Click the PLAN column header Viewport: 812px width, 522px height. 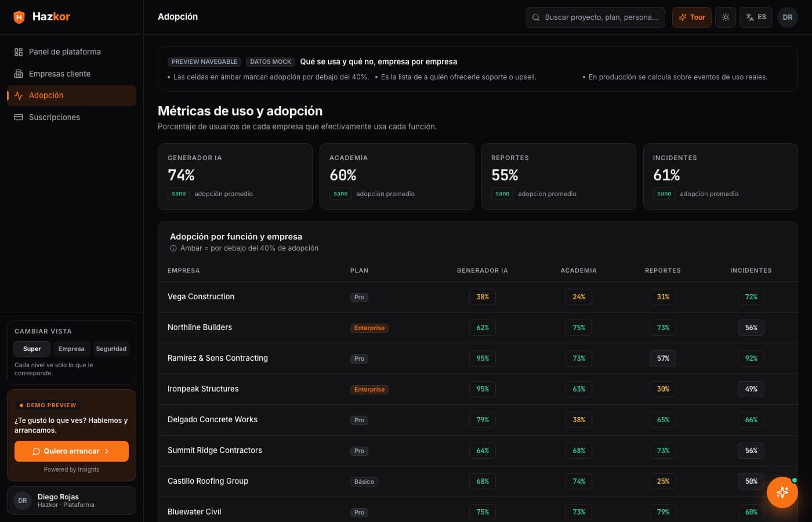click(x=360, y=271)
